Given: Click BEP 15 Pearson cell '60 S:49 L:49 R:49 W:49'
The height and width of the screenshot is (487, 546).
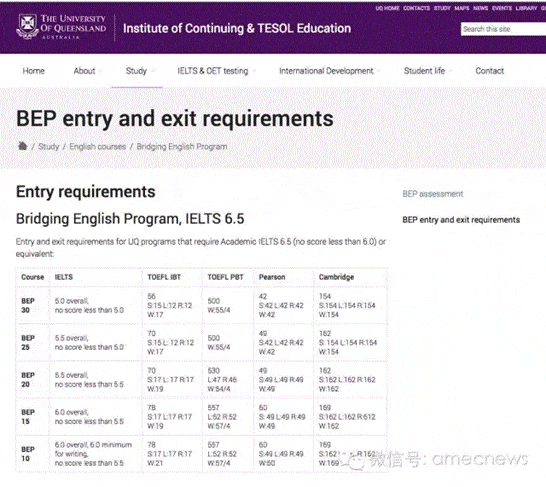Looking at the screenshot, I should [x=282, y=417].
